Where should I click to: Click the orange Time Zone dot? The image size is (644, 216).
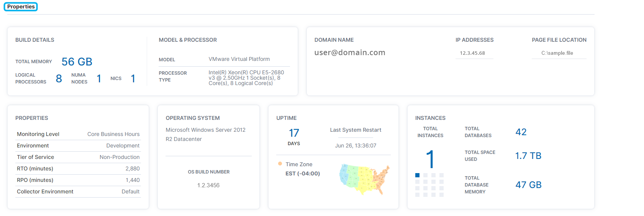[x=280, y=164]
